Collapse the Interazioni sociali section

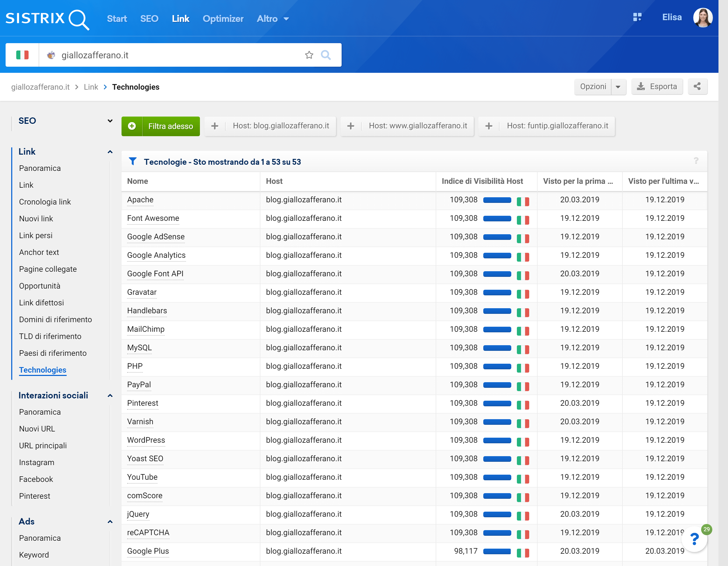110,396
